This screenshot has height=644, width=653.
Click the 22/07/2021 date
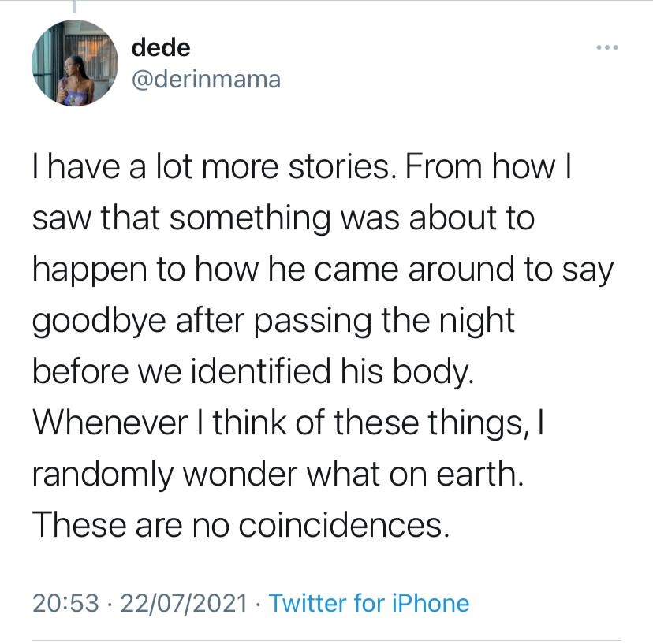tap(188, 604)
